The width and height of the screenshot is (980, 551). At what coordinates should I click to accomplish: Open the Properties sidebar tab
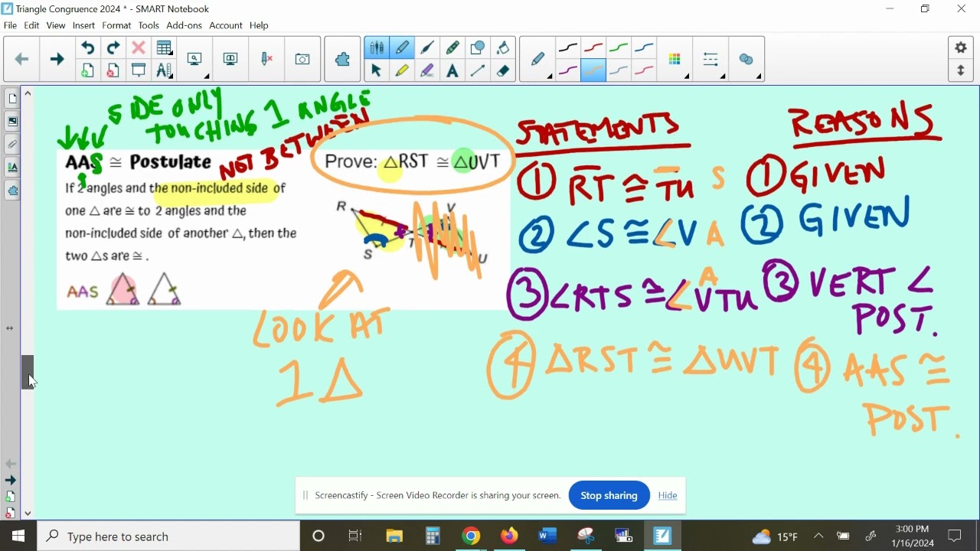point(12,168)
